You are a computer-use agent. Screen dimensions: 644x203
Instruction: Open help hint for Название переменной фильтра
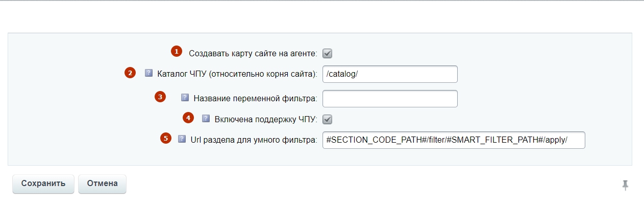click(x=185, y=97)
